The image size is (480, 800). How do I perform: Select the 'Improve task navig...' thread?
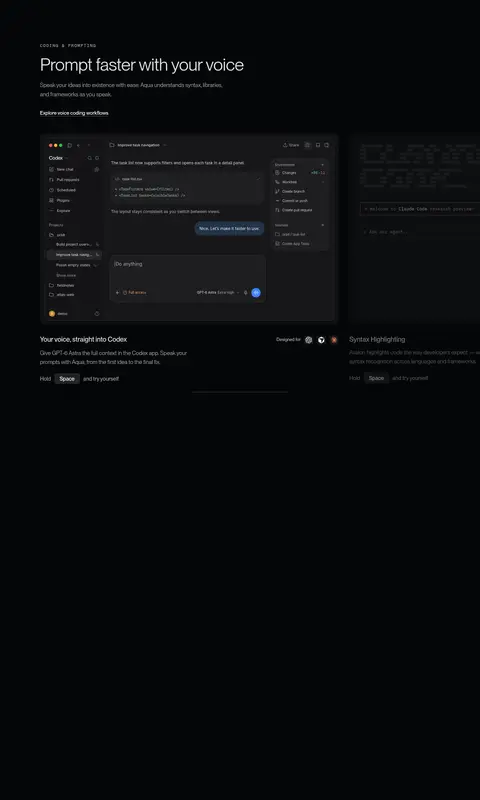pos(74,255)
